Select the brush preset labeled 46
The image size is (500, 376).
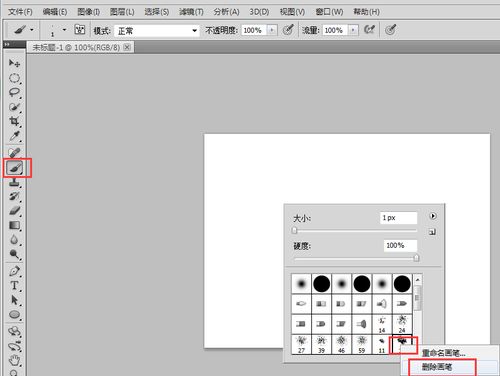[342, 344]
